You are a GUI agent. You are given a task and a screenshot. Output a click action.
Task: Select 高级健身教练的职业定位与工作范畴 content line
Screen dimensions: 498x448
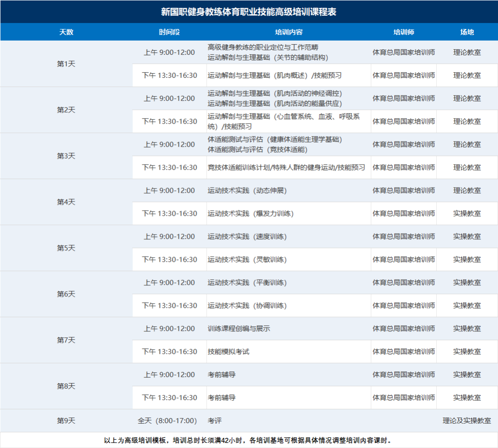click(x=263, y=47)
